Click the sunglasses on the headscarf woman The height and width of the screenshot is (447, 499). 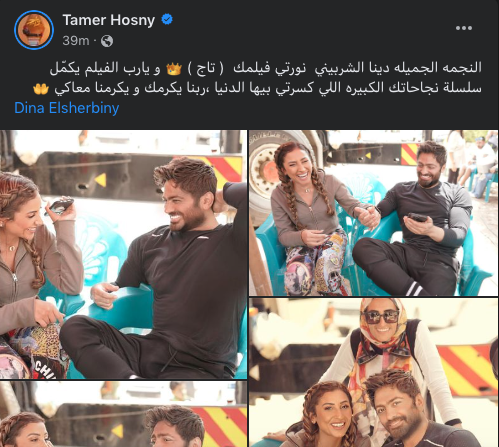382,316
